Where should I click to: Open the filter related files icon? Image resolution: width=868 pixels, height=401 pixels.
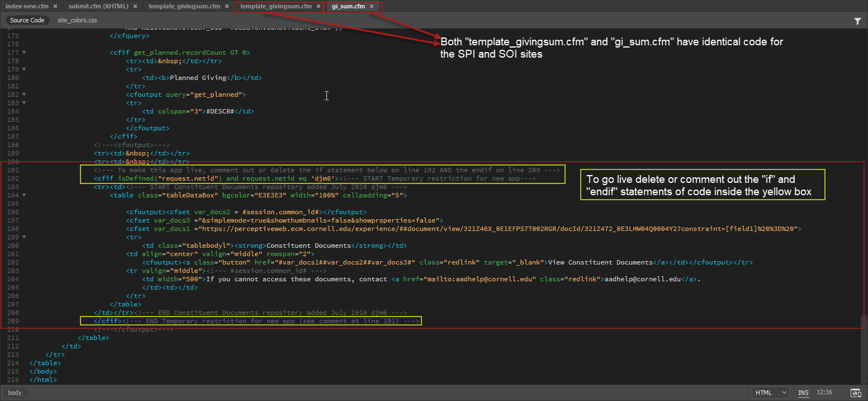(x=857, y=21)
